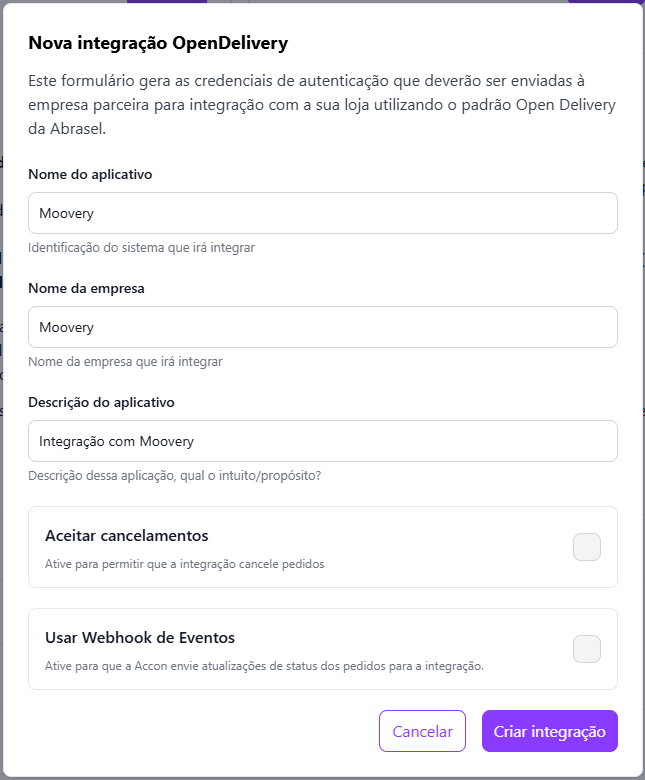Toggle the Usar Webhook de Eventos checkbox
This screenshot has height=780, width=645.
(x=586, y=649)
